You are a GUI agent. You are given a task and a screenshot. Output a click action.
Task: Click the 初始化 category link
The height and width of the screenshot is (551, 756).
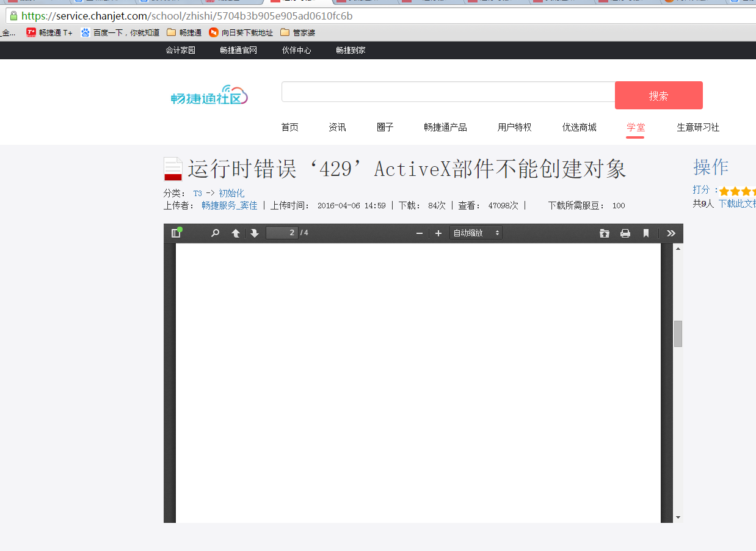coord(231,193)
